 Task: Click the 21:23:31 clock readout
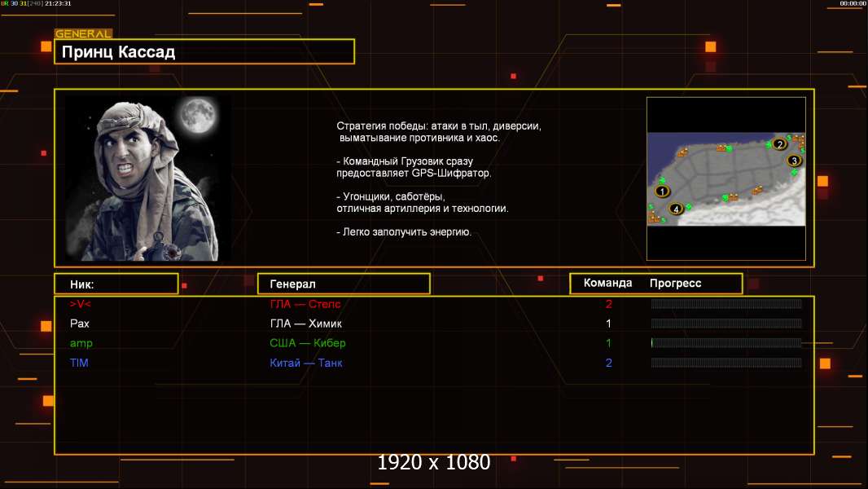pyautogui.click(x=58, y=3)
